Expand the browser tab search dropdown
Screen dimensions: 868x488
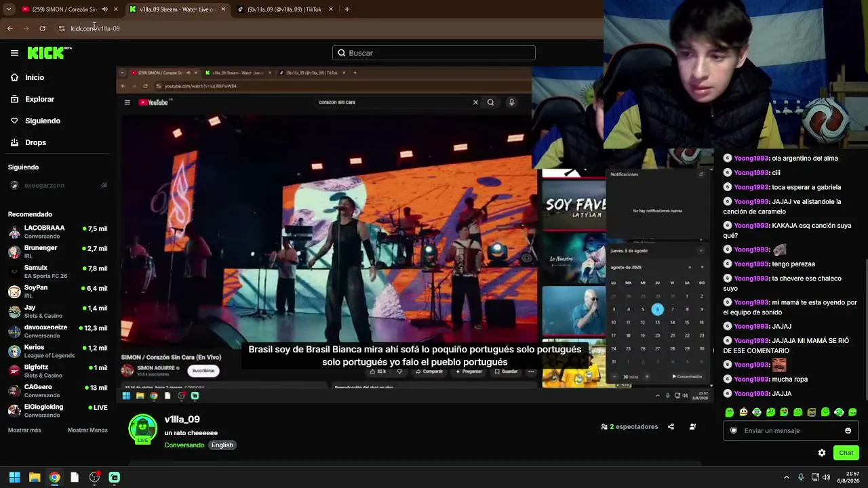click(x=9, y=9)
